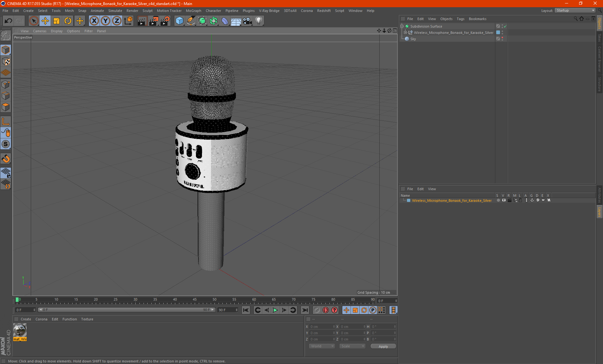
Task: Click the blue layer swatch of Wireless_Microphone object
Action: pos(498,32)
